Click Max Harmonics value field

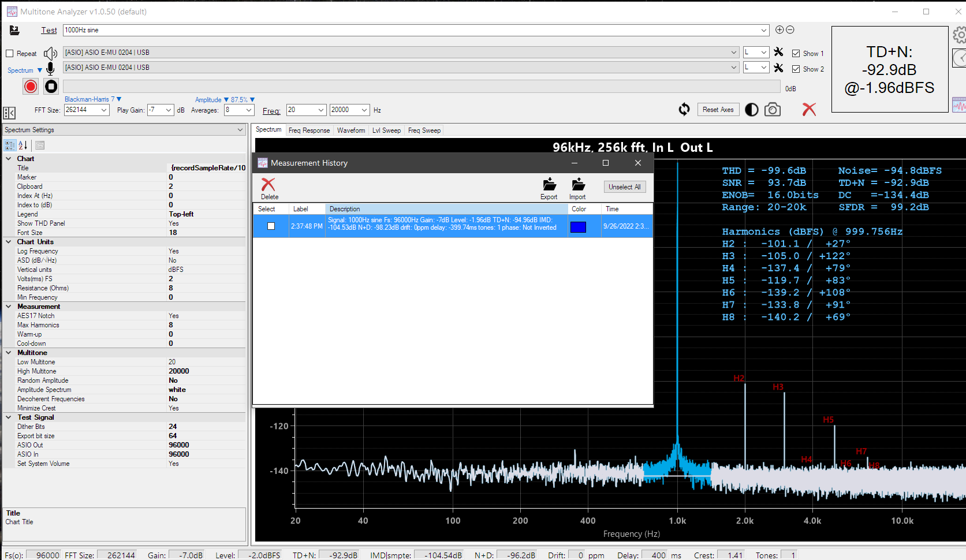207,325
